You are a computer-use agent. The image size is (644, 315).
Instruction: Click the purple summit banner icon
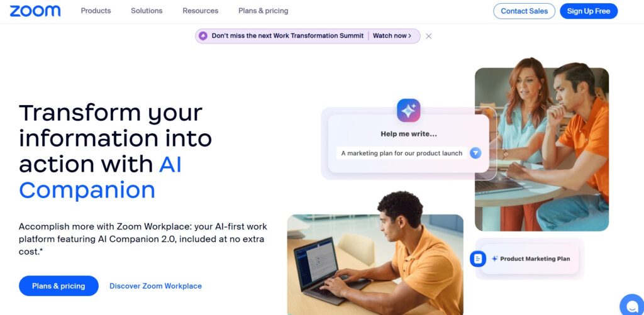point(203,36)
